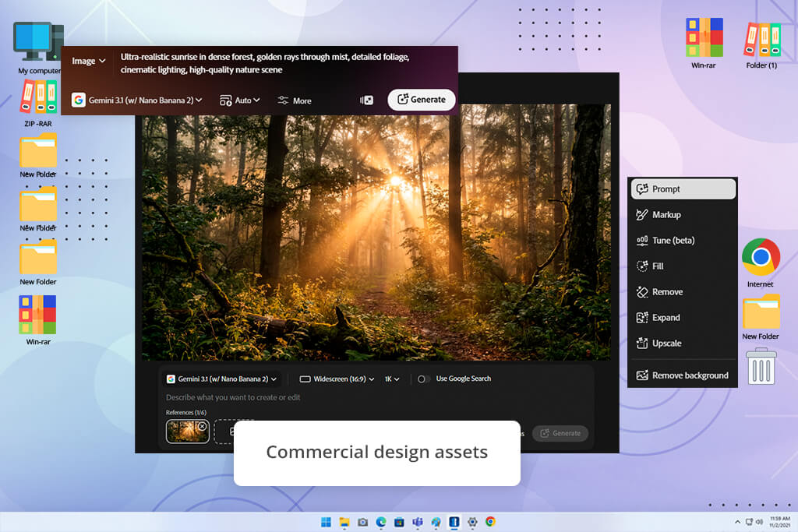Screen dimensions: 798x532
Task: Click the More settings button
Action: pos(295,100)
